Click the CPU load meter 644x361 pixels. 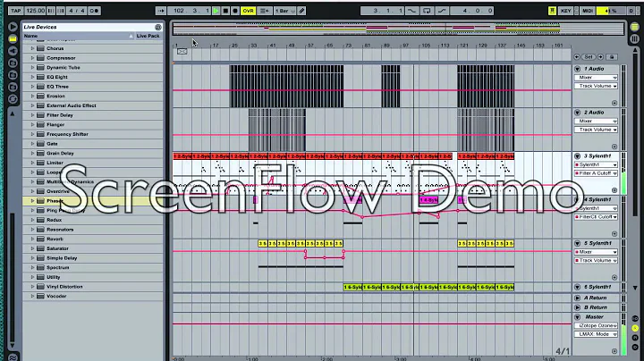click(x=611, y=11)
